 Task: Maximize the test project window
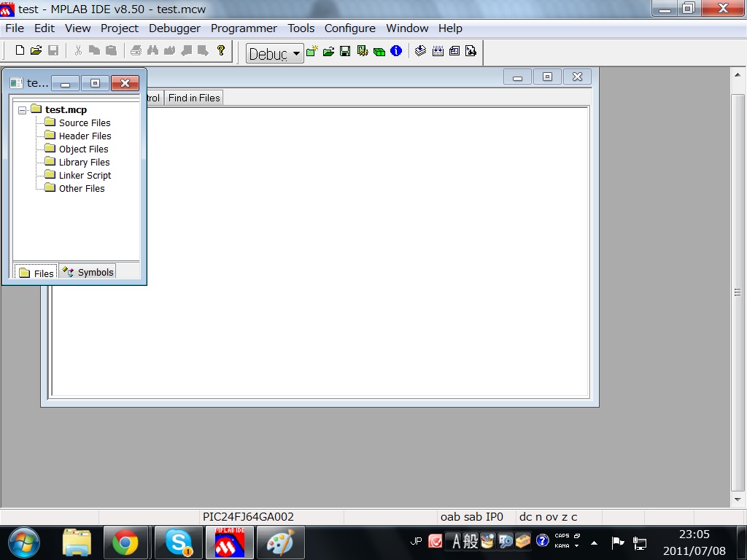96,83
